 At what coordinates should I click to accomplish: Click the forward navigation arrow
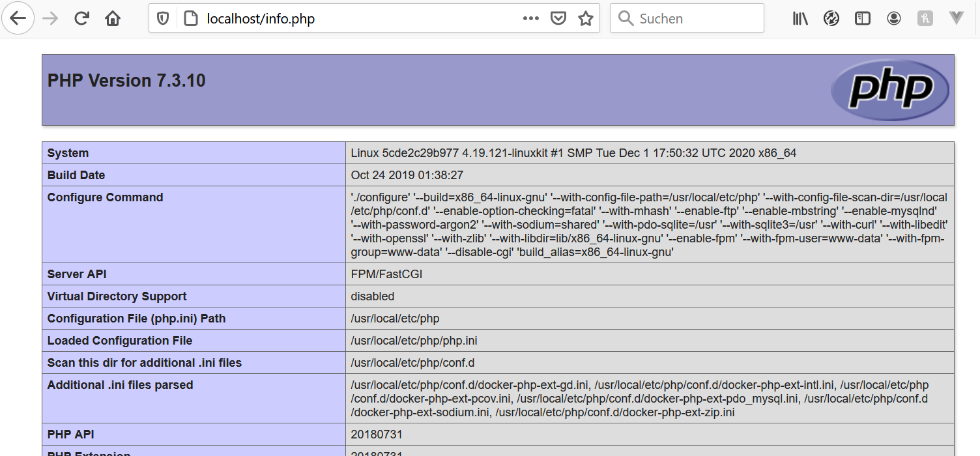click(x=50, y=18)
